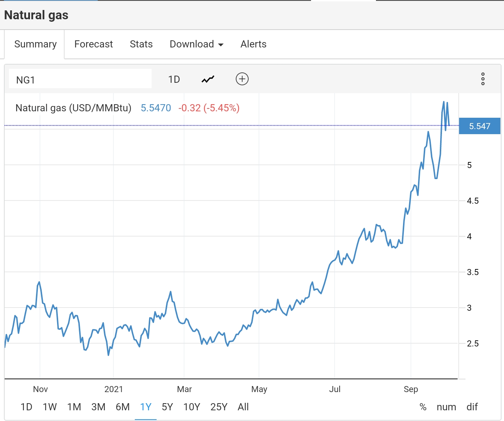This screenshot has width=504, height=421.
Task: Select the 1W time range
Action: point(50,407)
